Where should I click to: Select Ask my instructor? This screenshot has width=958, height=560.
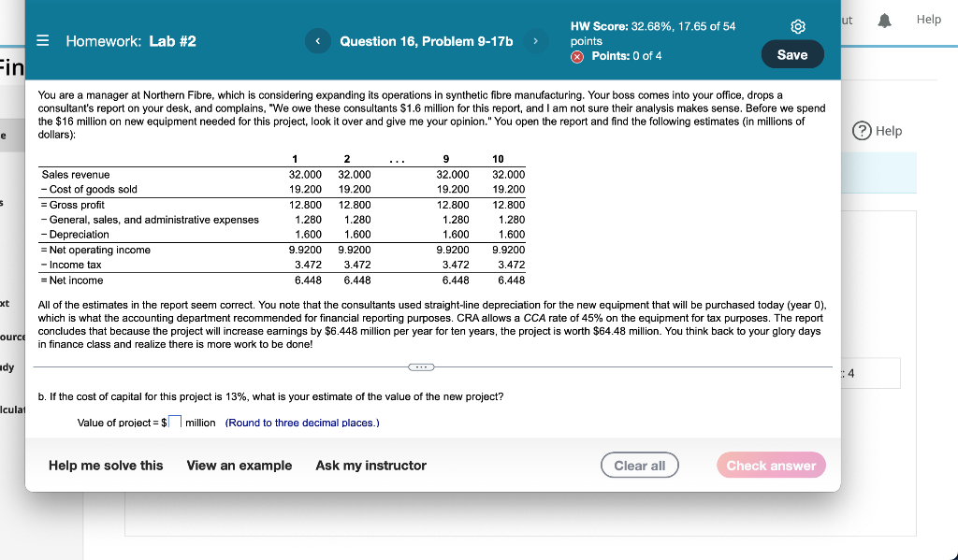tap(370, 466)
